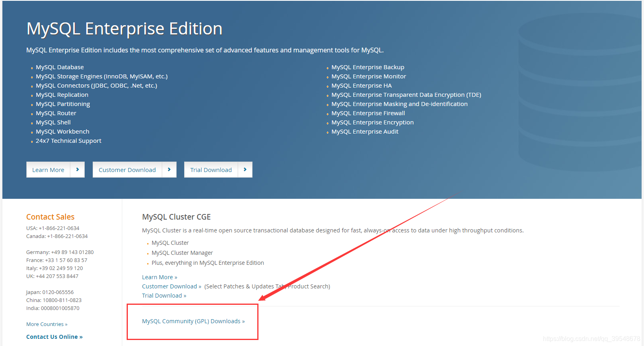
Task: Click the MySQL Enterprise Edition title
Action: (124, 29)
